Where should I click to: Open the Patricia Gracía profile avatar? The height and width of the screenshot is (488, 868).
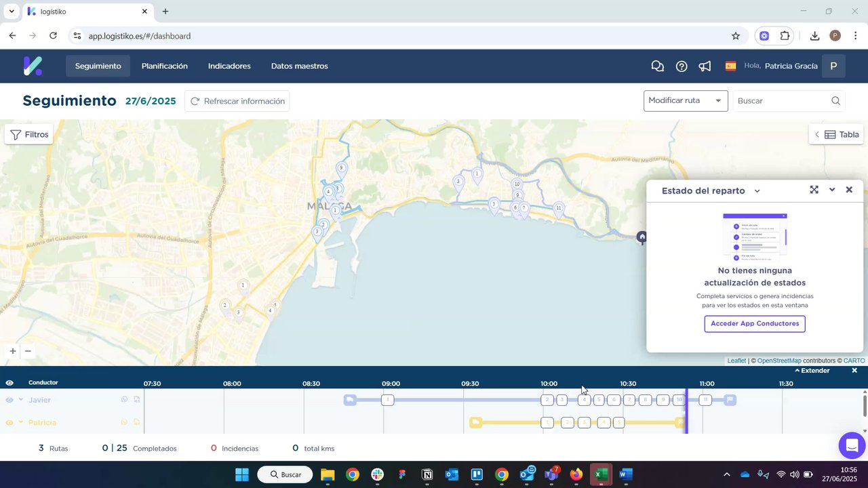coord(833,66)
